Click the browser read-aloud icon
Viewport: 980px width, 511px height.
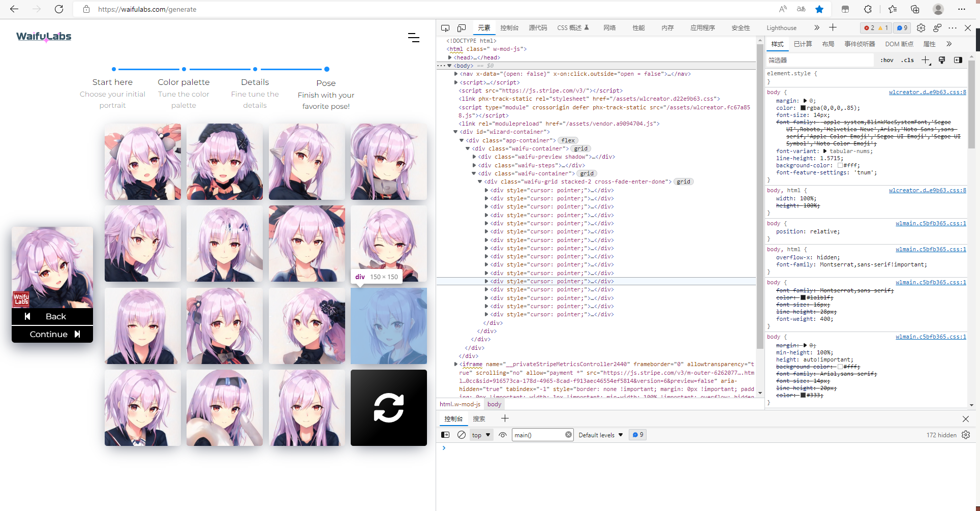tap(783, 9)
